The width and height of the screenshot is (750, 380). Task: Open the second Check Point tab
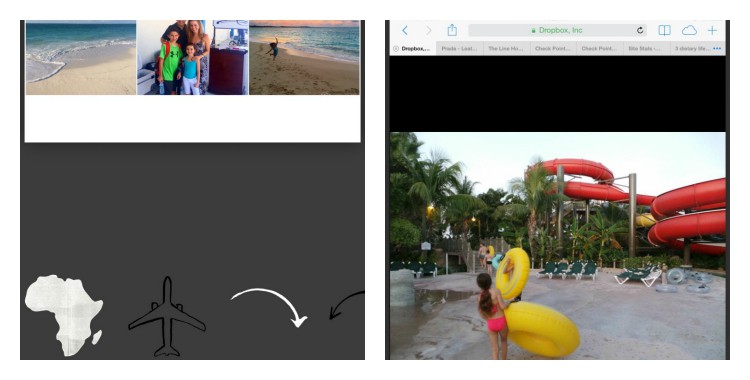tap(599, 49)
